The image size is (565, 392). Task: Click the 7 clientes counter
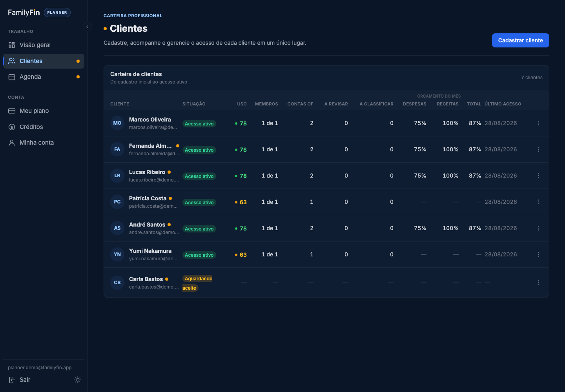[532, 78]
